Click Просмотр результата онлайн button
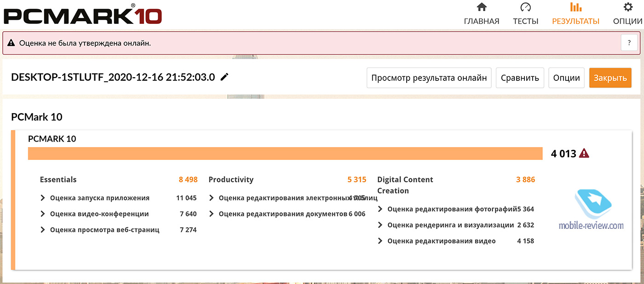644x284 pixels. (x=429, y=78)
